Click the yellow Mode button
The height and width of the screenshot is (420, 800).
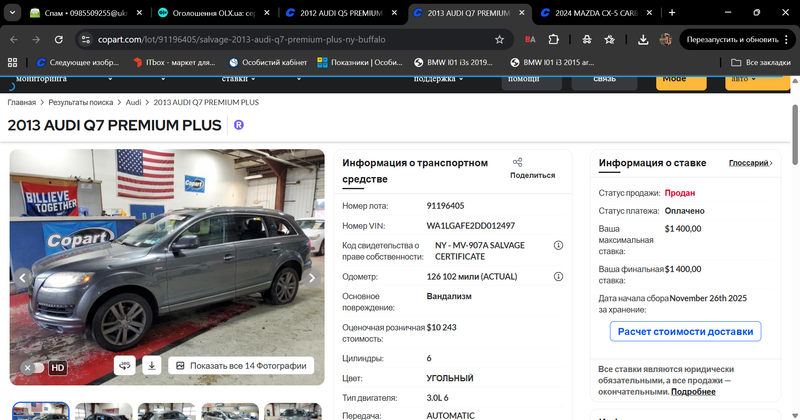(x=681, y=82)
